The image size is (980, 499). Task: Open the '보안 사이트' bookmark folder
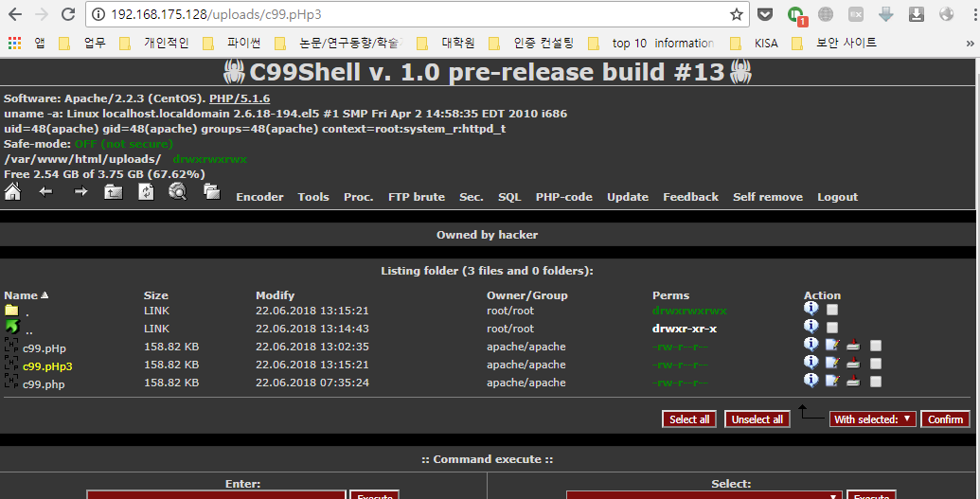tap(834, 44)
